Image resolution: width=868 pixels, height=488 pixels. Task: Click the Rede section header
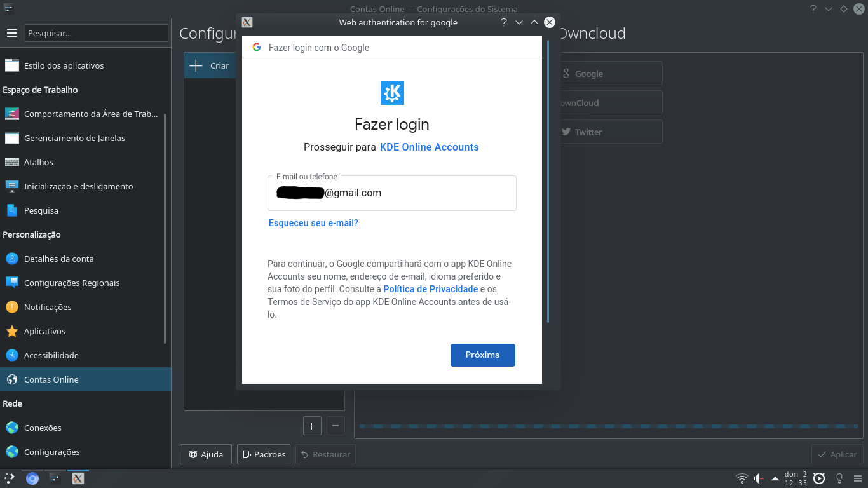13,403
